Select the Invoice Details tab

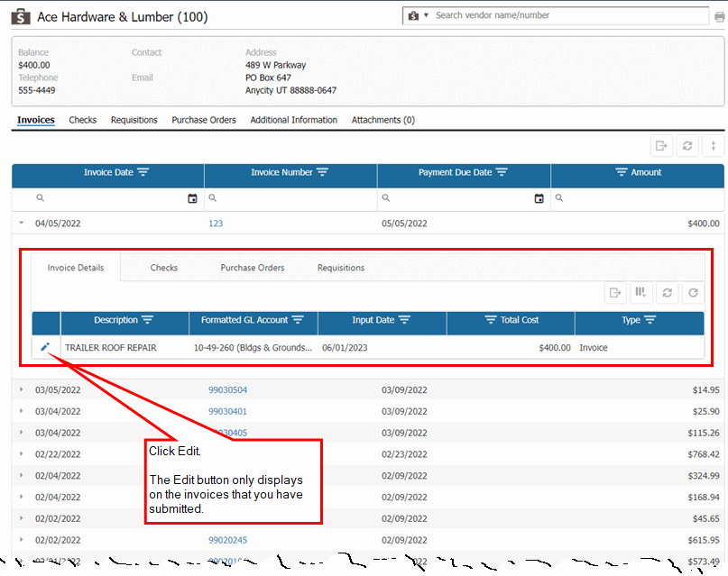tap(76, 268)
